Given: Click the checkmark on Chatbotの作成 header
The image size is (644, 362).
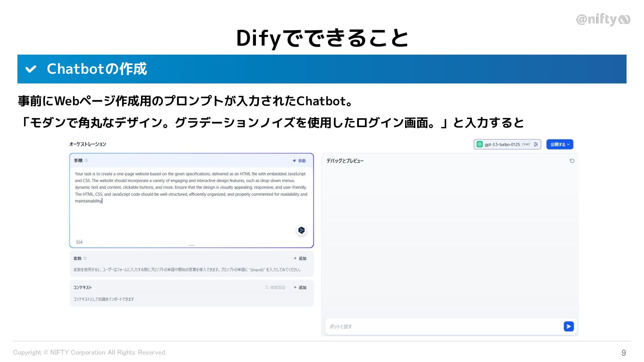Looking at the screenshot, I should (x=31, y=69).
